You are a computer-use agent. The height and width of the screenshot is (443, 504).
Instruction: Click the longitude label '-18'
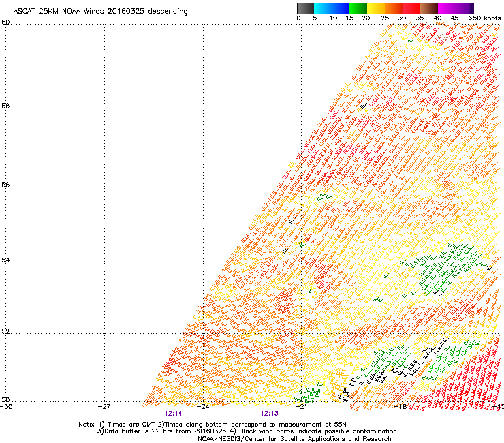(x=400, y=407)
